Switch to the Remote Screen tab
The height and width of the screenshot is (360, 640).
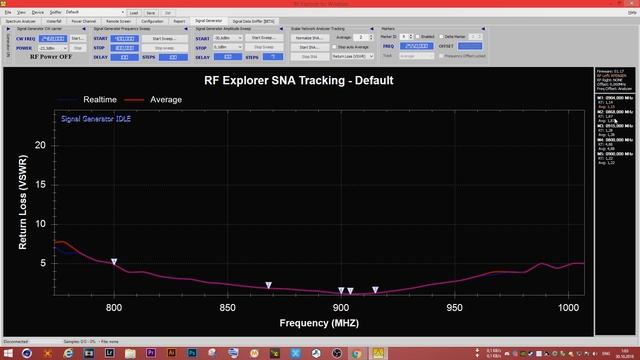click(118, 21)
